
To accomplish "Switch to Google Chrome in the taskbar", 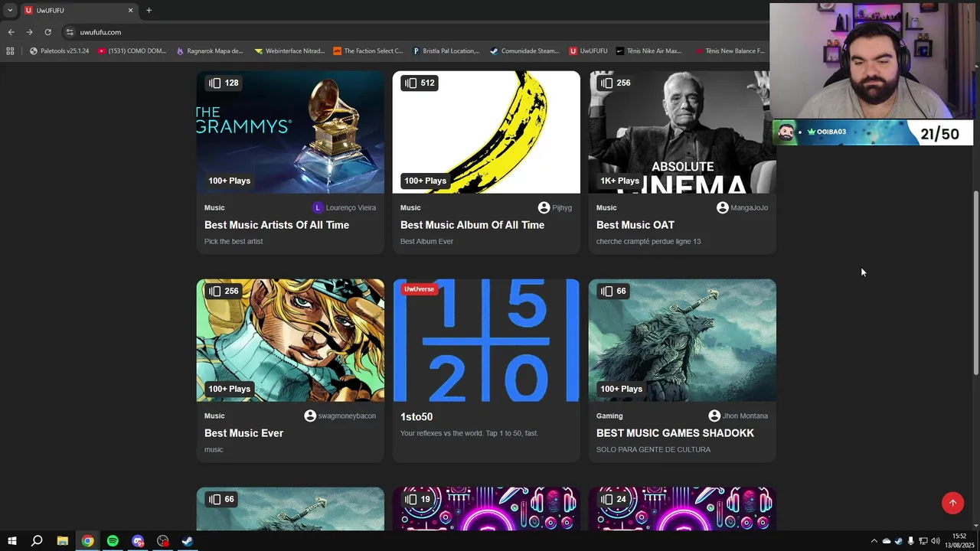I will click(88, 541).
